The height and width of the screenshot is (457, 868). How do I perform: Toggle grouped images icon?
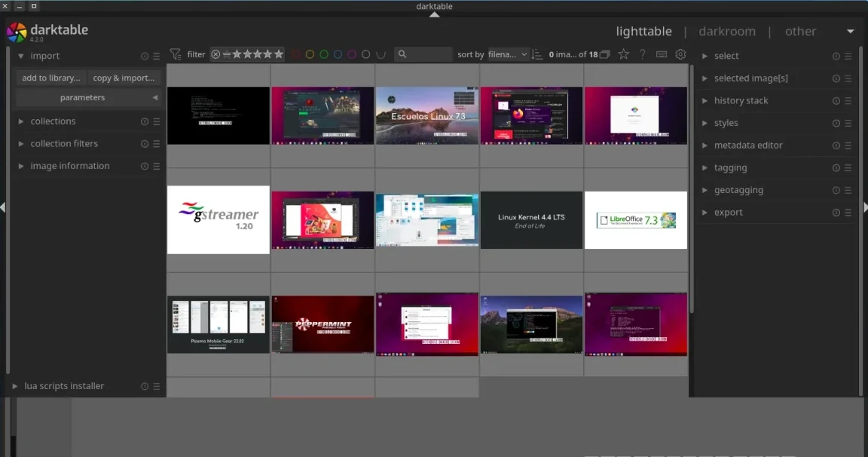tap(605, 54)
